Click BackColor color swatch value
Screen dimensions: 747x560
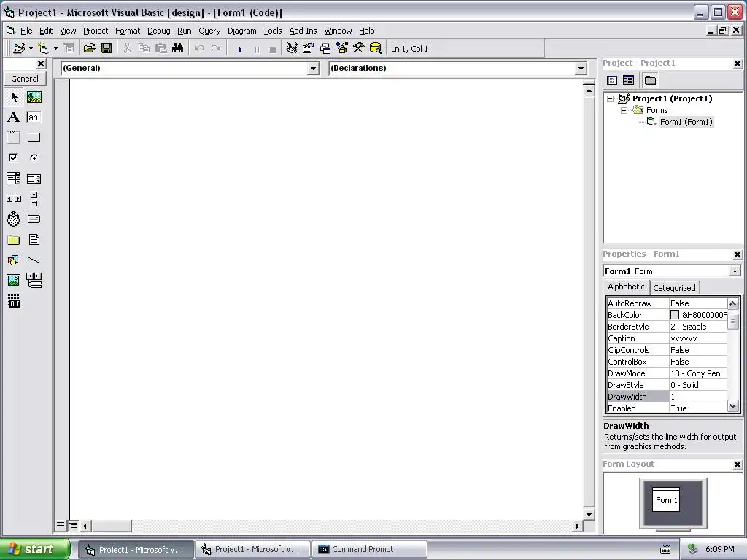pos(675,315)
